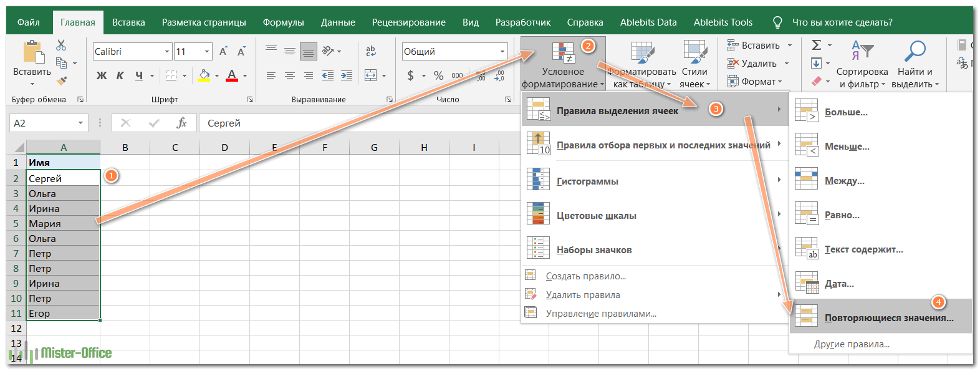Click the Cut scissors icon
The image size is (980, 371).
(x=61, y=46)
